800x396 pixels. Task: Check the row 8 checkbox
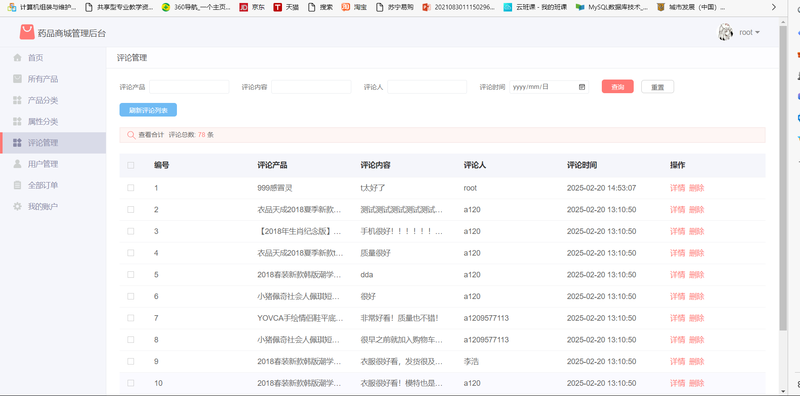tap(131, 339)
